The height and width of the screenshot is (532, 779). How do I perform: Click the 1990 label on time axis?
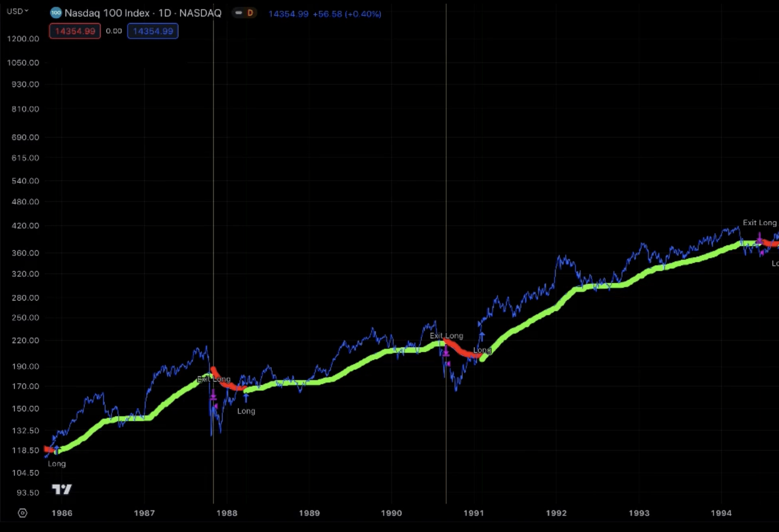392,513
